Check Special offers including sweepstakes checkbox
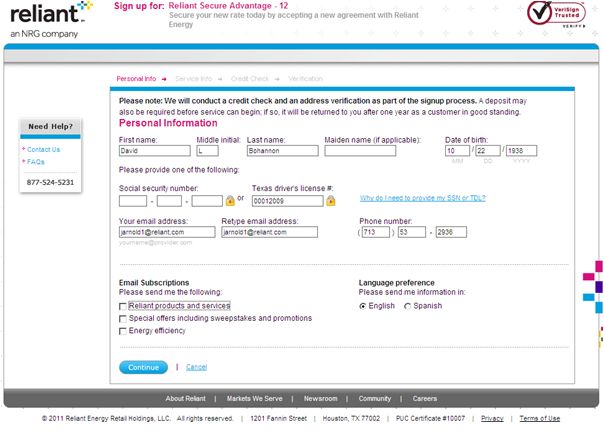This screenshot has width=604, height=448. [122, 319]
